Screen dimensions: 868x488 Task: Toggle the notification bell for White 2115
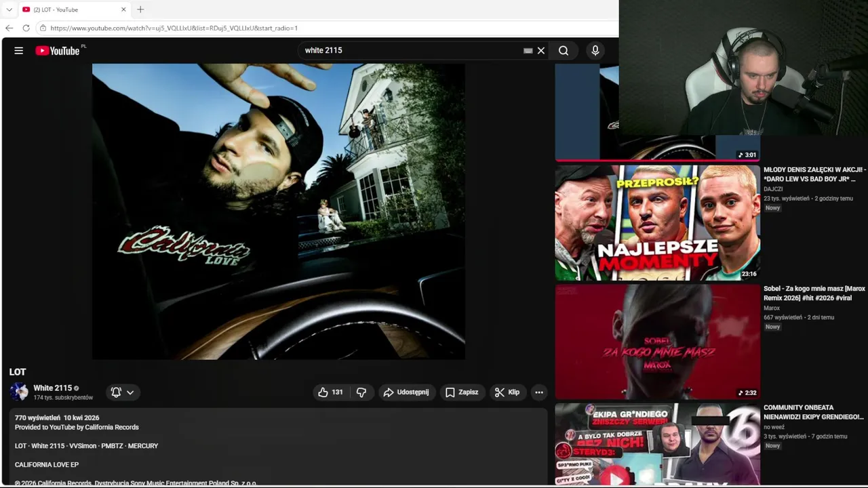point(116,392)
